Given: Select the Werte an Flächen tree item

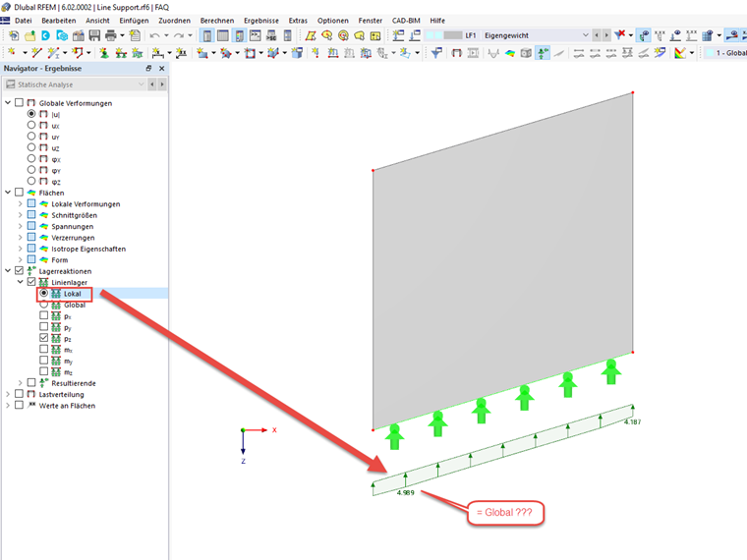Looking at the screenshot, I should 67,406.
